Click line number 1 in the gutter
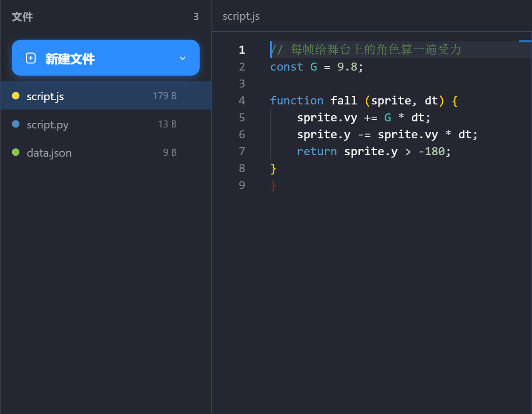Image resolution: width=532 pixels, height=414 pixels. tap(242, 50)
